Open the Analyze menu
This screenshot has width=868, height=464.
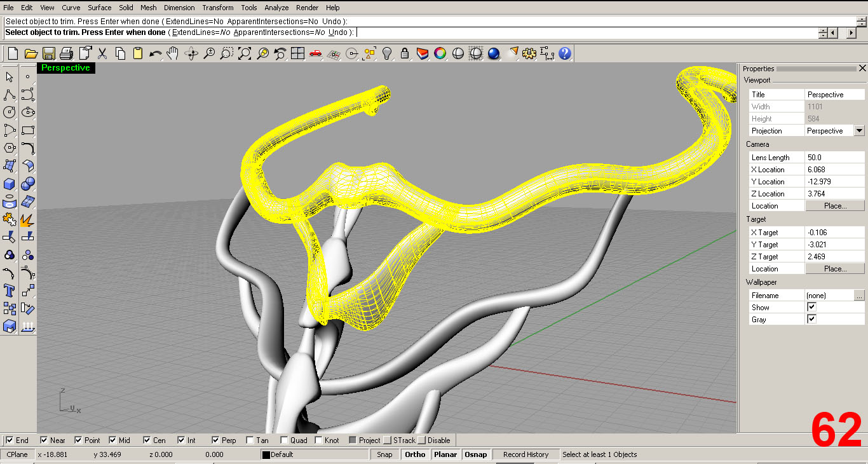[x=276, y=8]
